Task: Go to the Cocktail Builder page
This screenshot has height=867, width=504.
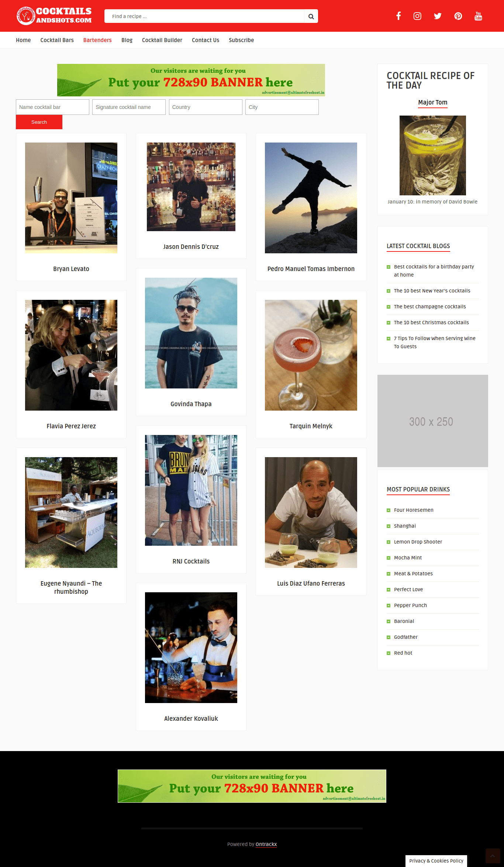Action: pyautogui.click(x=162, y=40)
